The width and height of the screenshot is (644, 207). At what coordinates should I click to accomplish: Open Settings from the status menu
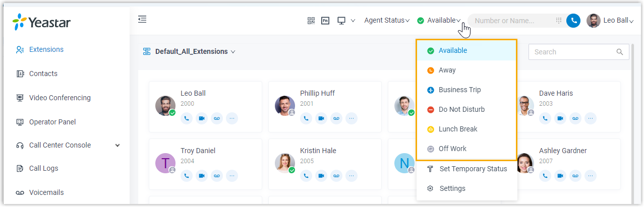[x=466, y=188]
